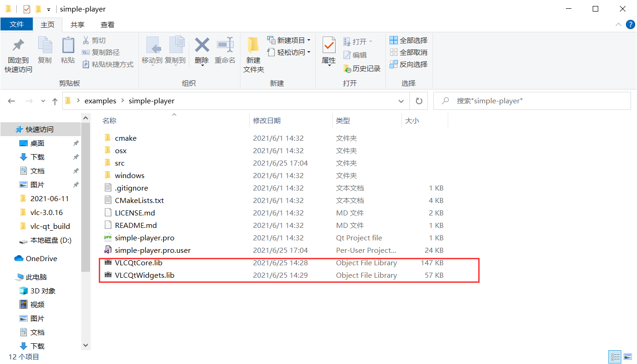The width and height of the screenshot is (637, 364).
Task: Select all items via 全部选择 icon
Action: [x=409, y=40]
